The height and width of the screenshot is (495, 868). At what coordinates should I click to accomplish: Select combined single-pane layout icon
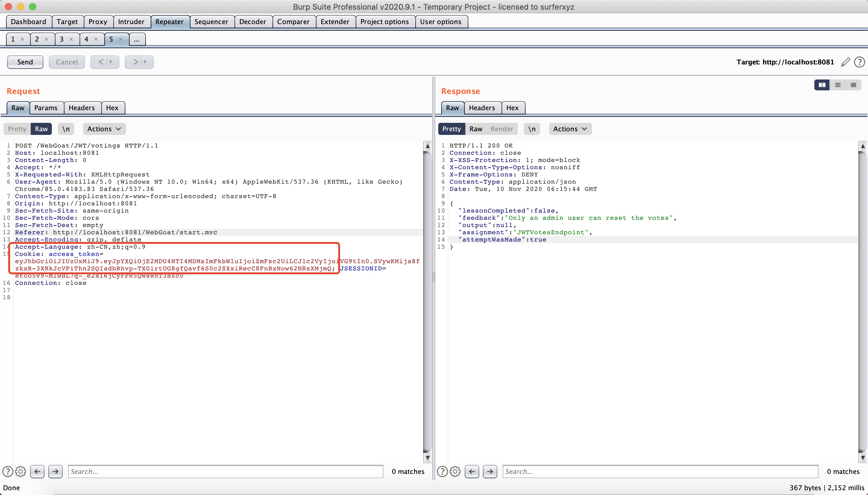(x=853, y=85)
